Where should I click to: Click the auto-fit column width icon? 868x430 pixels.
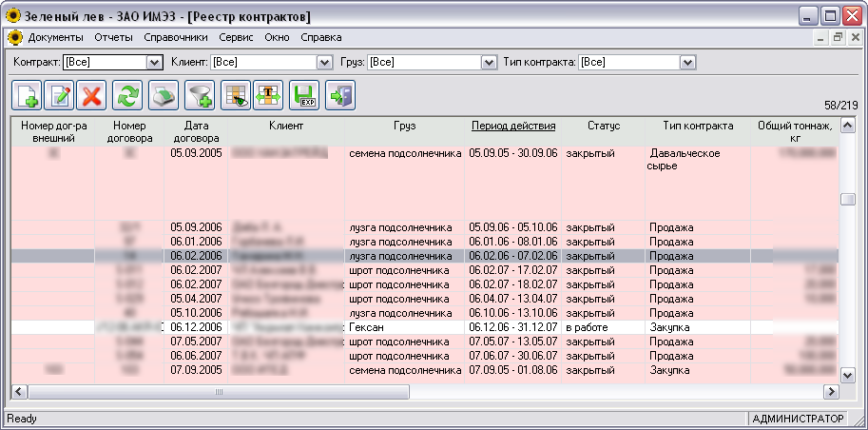pyautogui.click(x=268, y=95)
